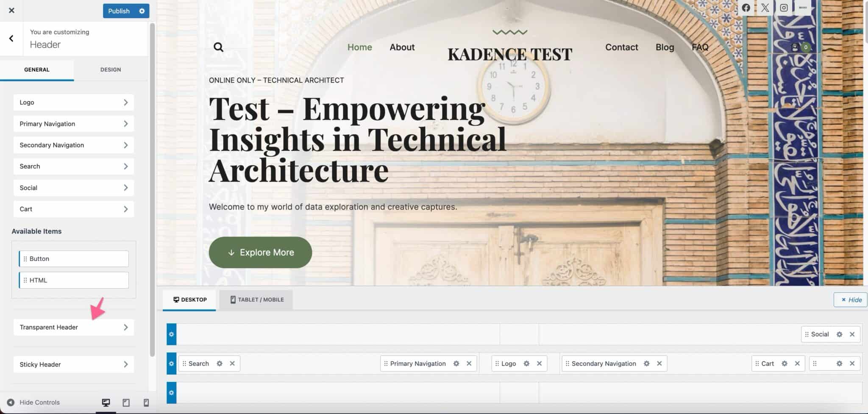Image resolution: width=868 pixels, height=414 pixels.
Task: Expand the Transparent Header section
Action: tap(73, 327)
